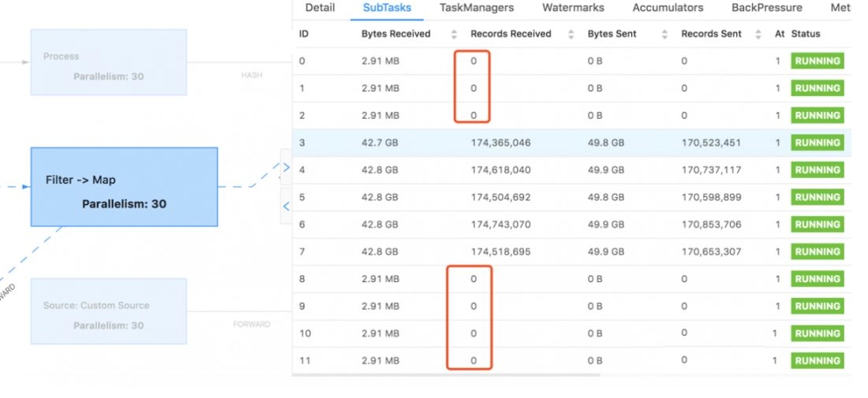868x398 pixels.
Task: Click the RUNNING status of subtask 3
Action: [817, 143]
